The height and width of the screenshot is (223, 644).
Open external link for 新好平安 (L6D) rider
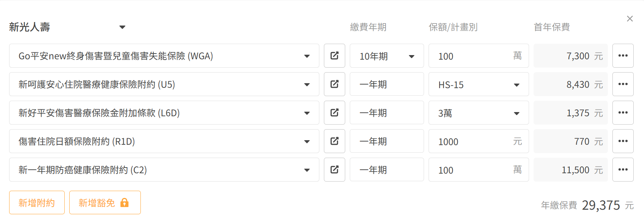pos(334,113)
